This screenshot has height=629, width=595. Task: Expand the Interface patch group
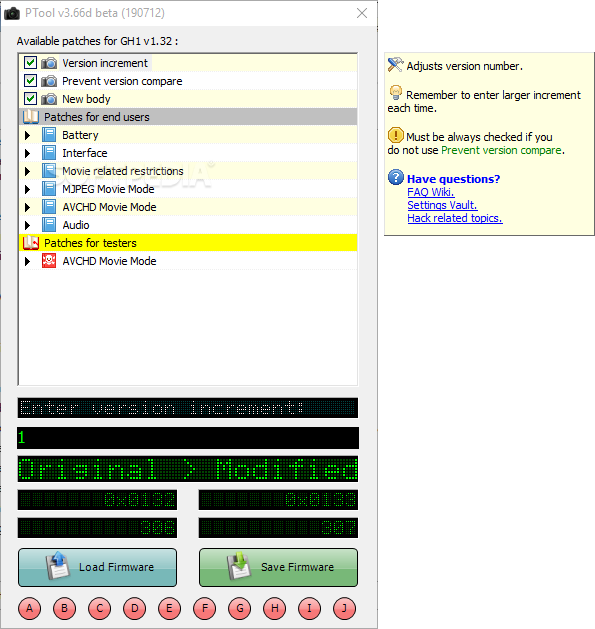[27, 153]
